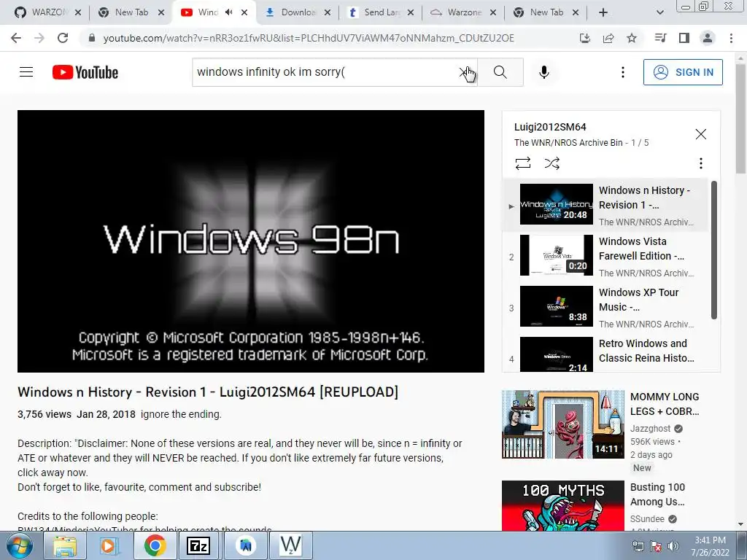Go forward with the browser forward arrow
The width and height of the screenshot is (747, 560).
[x=39, y=38]
